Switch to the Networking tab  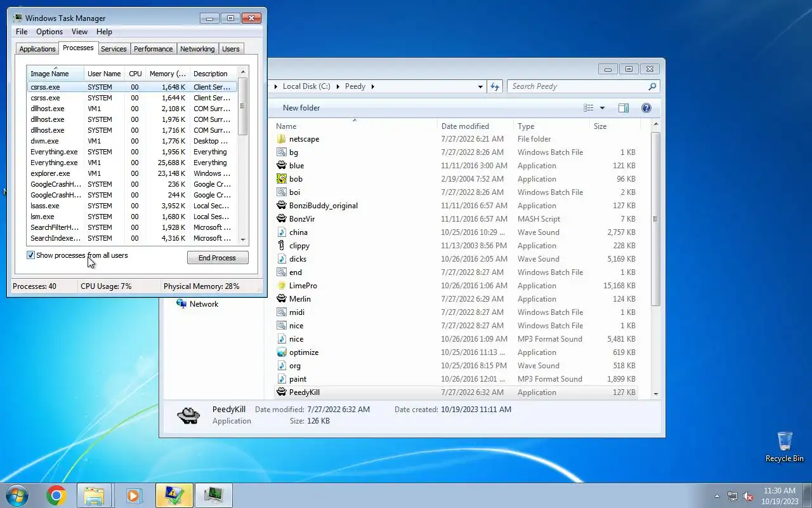coord(197,49)
